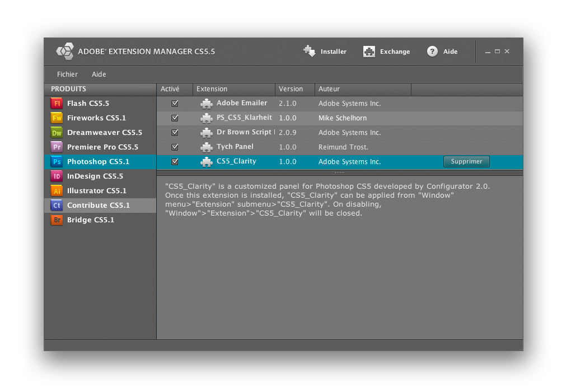
Task: Select the Tych Panel extension name
Action: (235, 147)
